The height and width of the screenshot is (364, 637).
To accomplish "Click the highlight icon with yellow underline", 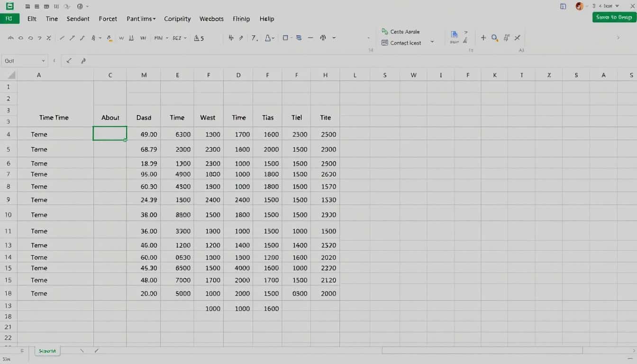I will pyautogui.click(x=109, y=38).
